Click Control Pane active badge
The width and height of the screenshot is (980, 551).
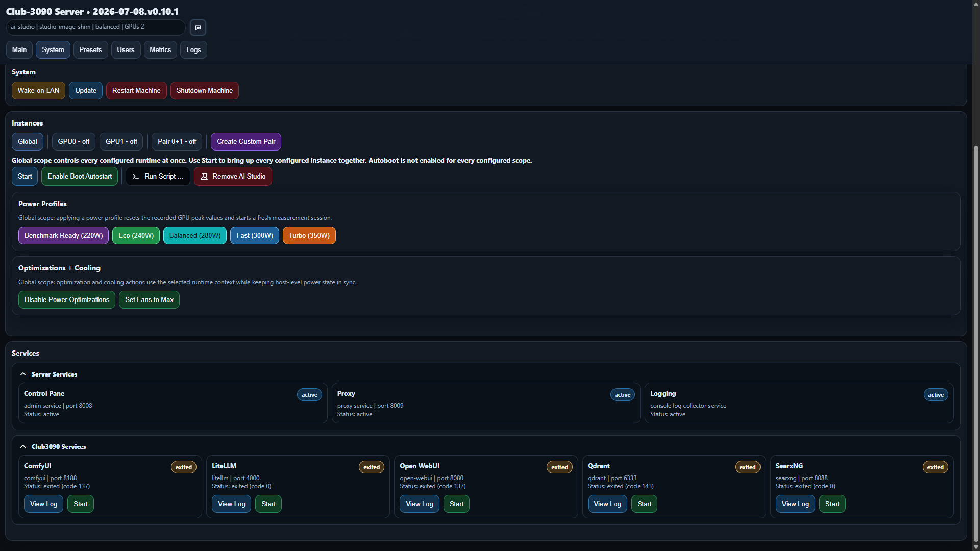pyautogui.click(x=309, y=395)
